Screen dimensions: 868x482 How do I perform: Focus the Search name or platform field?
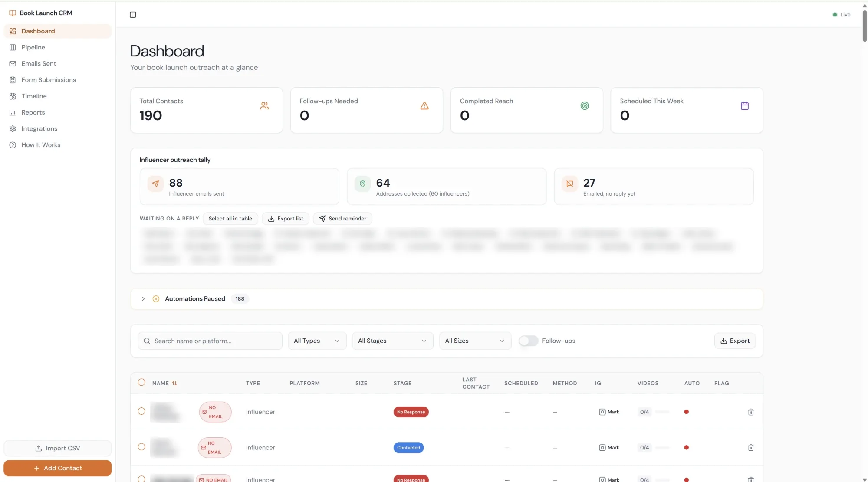tap(210, 341)
